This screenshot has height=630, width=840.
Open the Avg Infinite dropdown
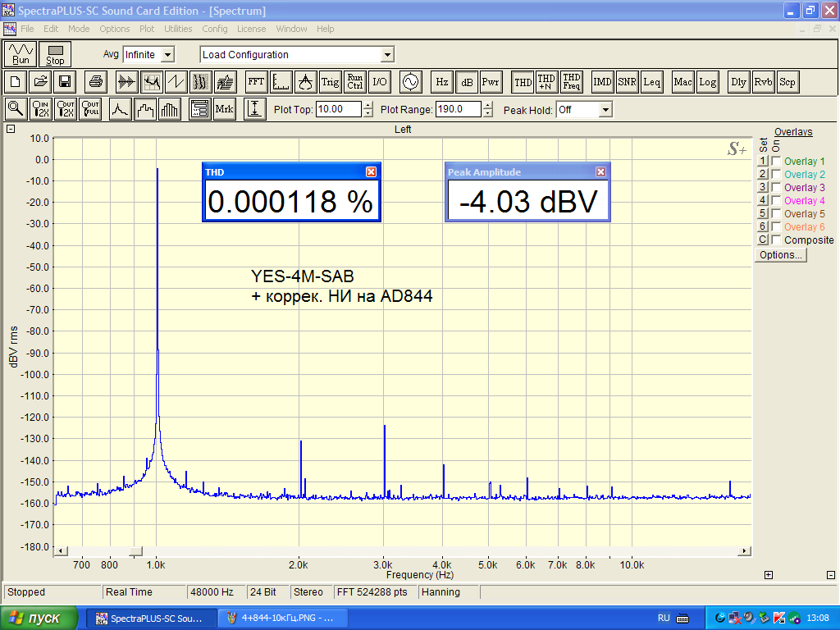pos(167,55)
